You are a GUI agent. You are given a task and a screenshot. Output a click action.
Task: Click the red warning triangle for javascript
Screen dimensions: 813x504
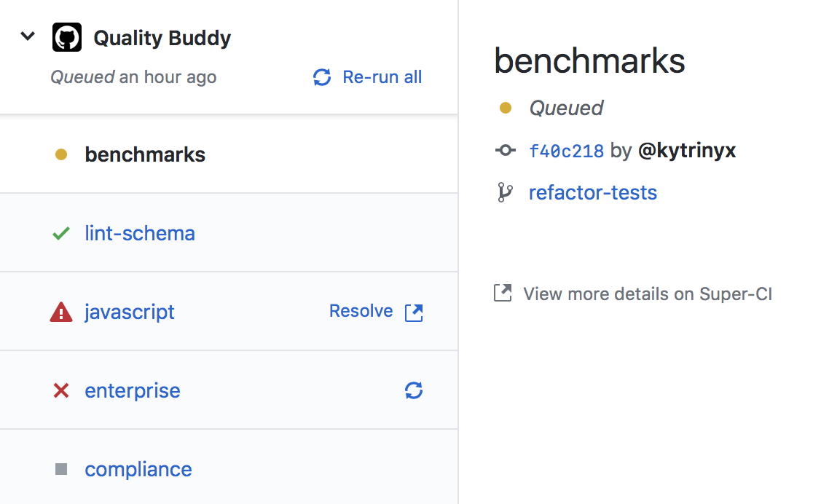pyautogui.click(x=61, y=312)
